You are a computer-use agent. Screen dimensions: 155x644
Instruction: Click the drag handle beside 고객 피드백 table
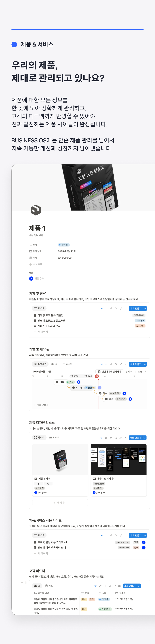[26, 583]
